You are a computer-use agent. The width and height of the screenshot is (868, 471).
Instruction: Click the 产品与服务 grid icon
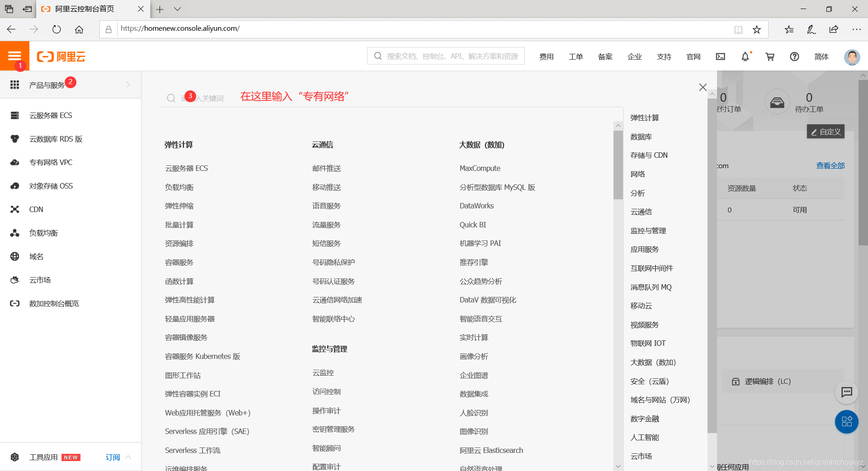(x=14, y=85)
